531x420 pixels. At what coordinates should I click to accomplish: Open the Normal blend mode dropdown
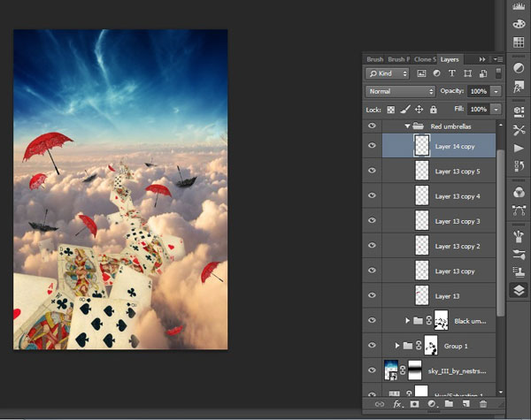click(400, 91)
